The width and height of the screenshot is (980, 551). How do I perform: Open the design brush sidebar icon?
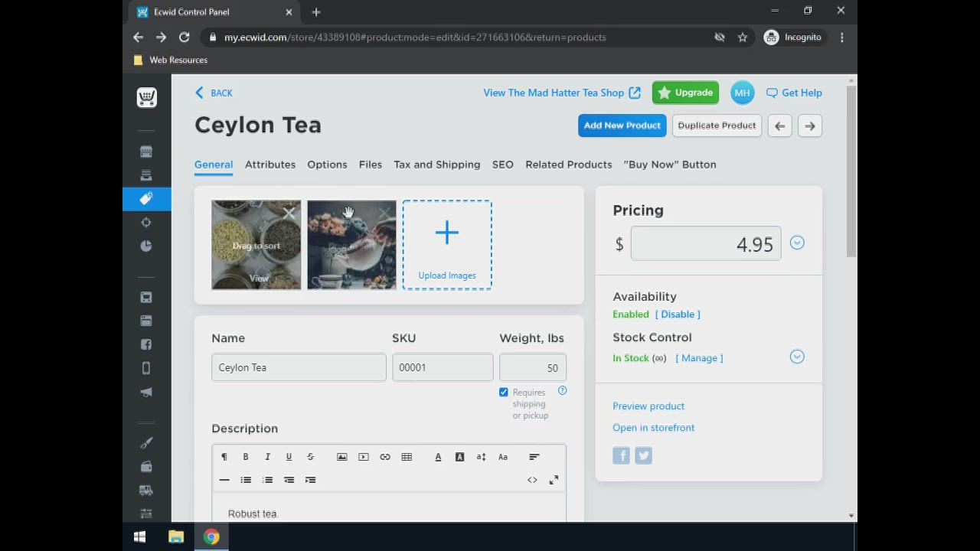pos(146,443)
